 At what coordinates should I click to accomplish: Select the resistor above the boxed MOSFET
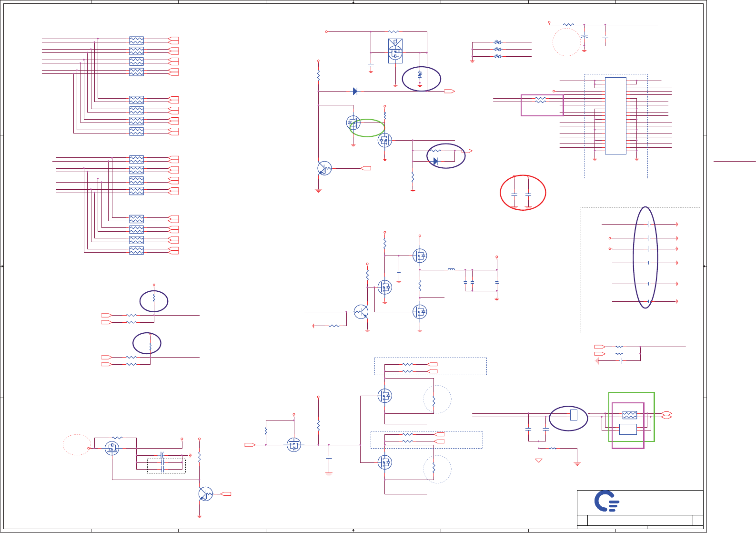coord(394,31)
